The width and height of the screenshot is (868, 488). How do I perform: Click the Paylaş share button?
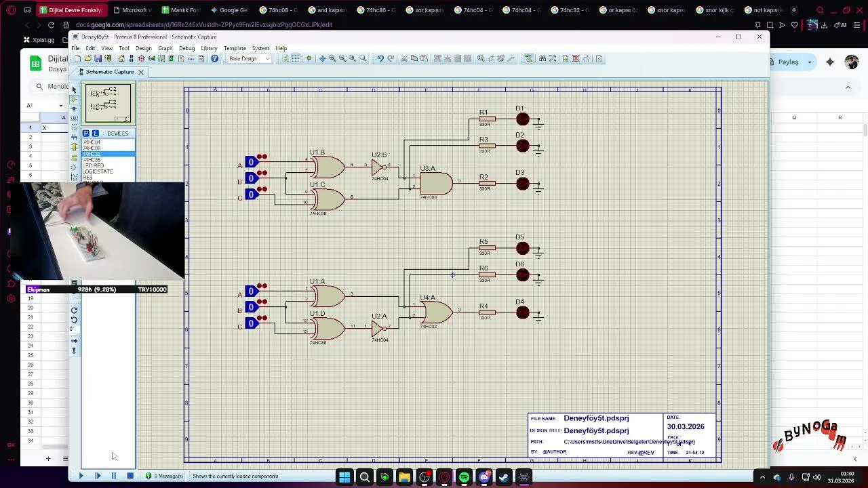coord(788,62)
